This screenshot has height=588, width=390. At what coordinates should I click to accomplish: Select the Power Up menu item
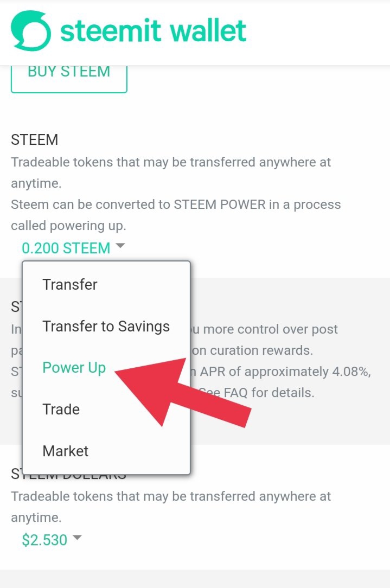pyautogui.click(x=74, y=368)
